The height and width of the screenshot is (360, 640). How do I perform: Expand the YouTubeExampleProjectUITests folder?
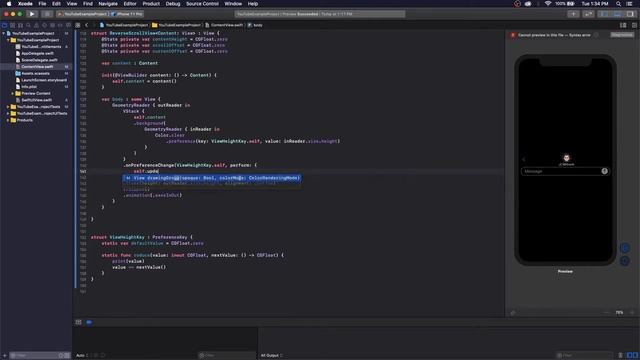[x=8, y=113]
